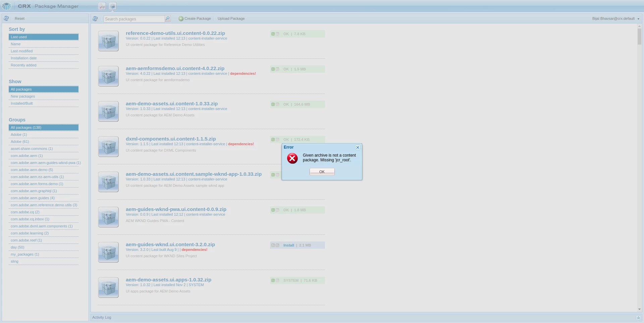644x323 pixels.
Task: Sort by Installation date
Action: (x=44, y=58)
